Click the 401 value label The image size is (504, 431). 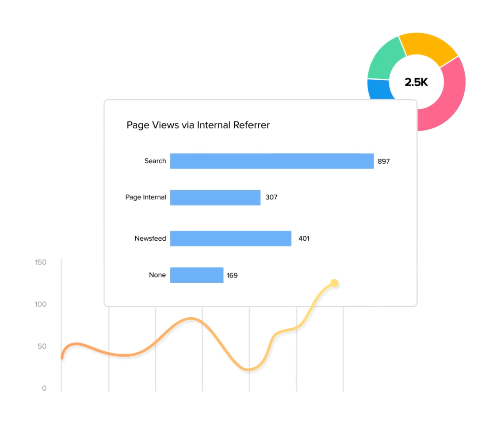click(x=304, y=239)
